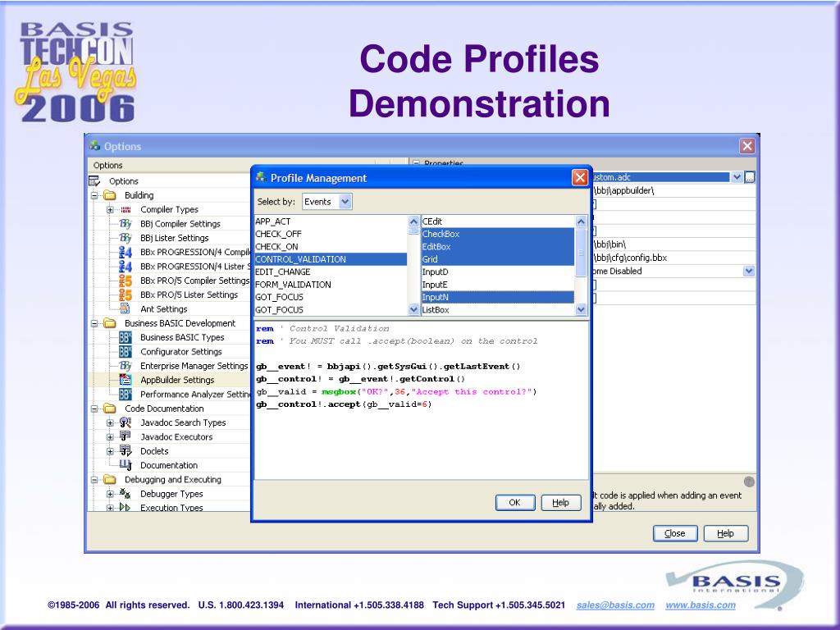
Task: Expand the Doclets node
Action: [x=110, y=451]
